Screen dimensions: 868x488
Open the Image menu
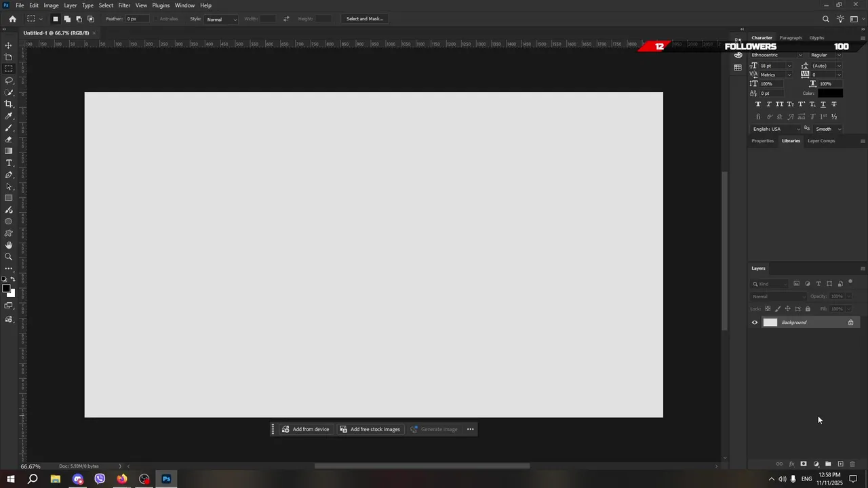tap(52, 5)
